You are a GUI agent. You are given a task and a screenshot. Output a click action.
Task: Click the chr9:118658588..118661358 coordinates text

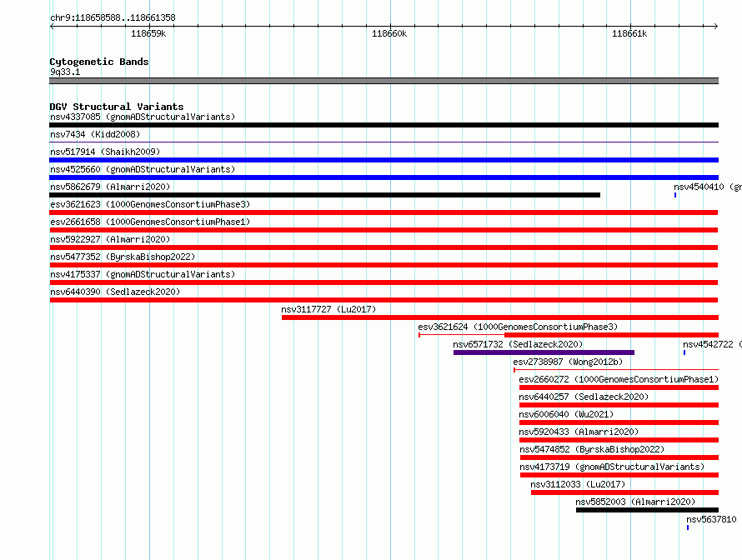click(x=113, y=18)
